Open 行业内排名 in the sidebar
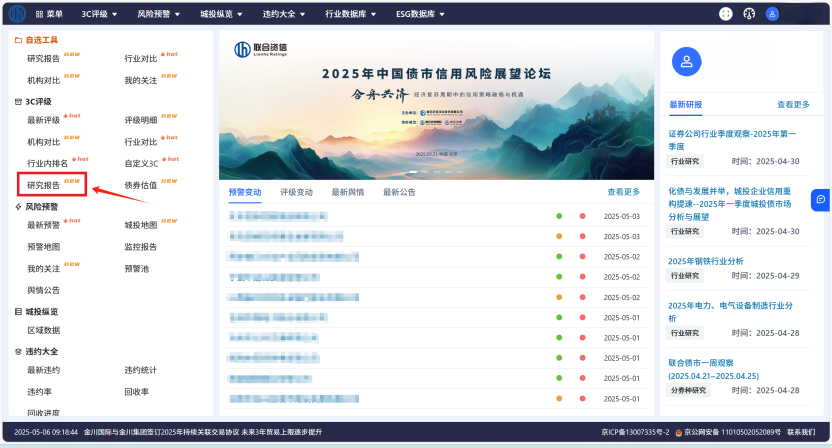 tap(48, 163)
